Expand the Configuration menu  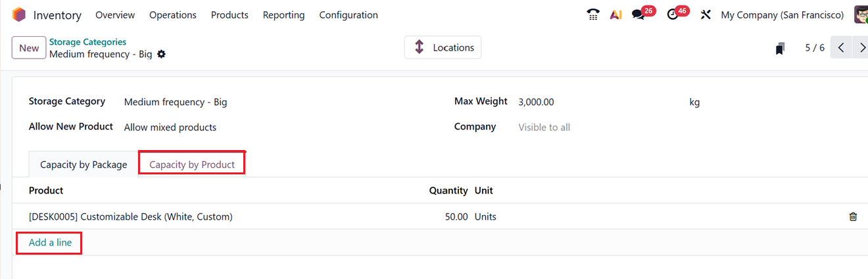[349, 14]
